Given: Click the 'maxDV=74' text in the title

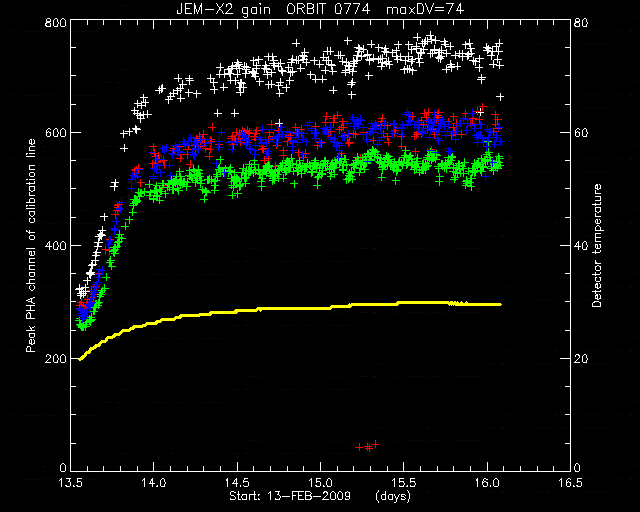Looking at the screenshot, I should (425, 9).
